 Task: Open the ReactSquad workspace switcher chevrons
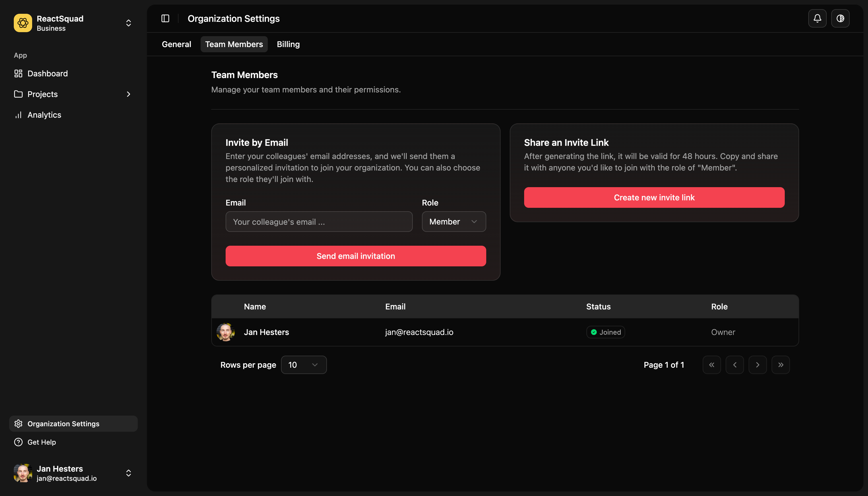(x=128, y=23)
